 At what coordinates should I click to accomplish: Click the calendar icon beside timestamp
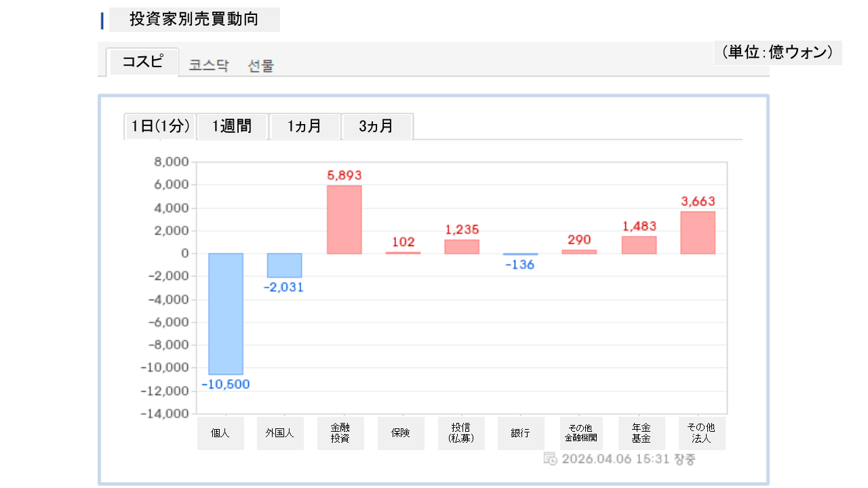tap(550, 459)
